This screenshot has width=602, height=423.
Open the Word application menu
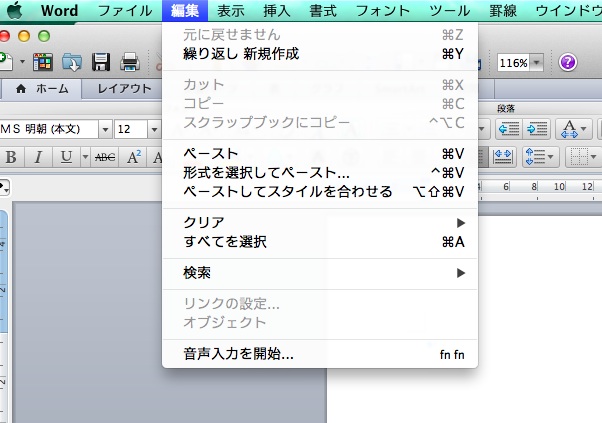click(x=60, y=10)
